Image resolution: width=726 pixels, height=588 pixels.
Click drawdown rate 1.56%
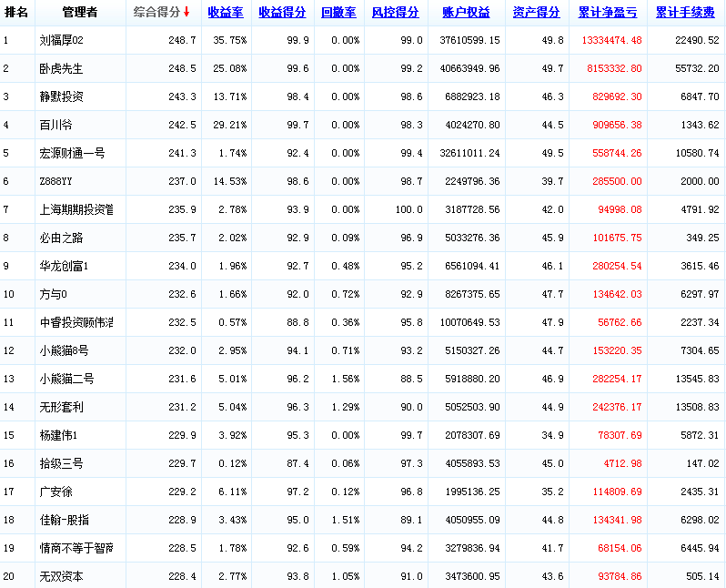(x=346, y=379)
